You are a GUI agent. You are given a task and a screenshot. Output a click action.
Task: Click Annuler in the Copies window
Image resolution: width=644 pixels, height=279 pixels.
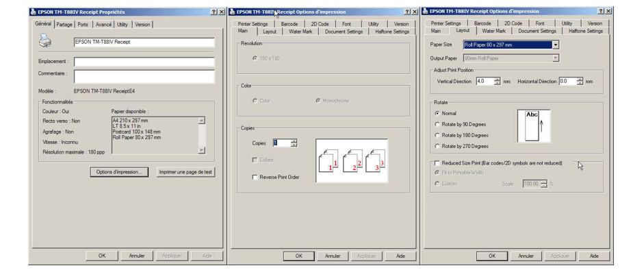[333, 256]
